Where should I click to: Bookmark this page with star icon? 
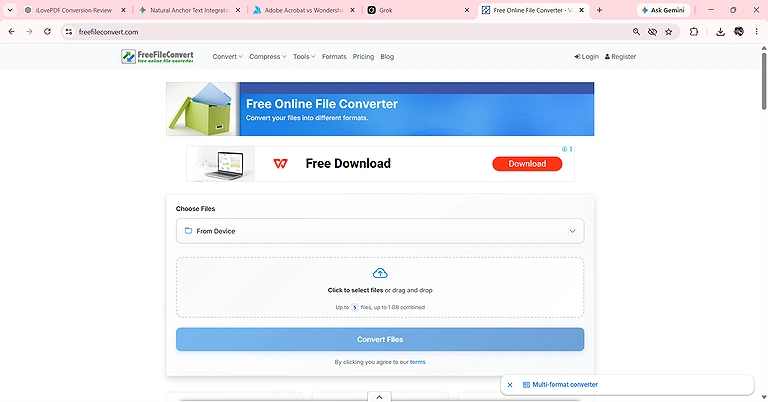tap(669, 32)
